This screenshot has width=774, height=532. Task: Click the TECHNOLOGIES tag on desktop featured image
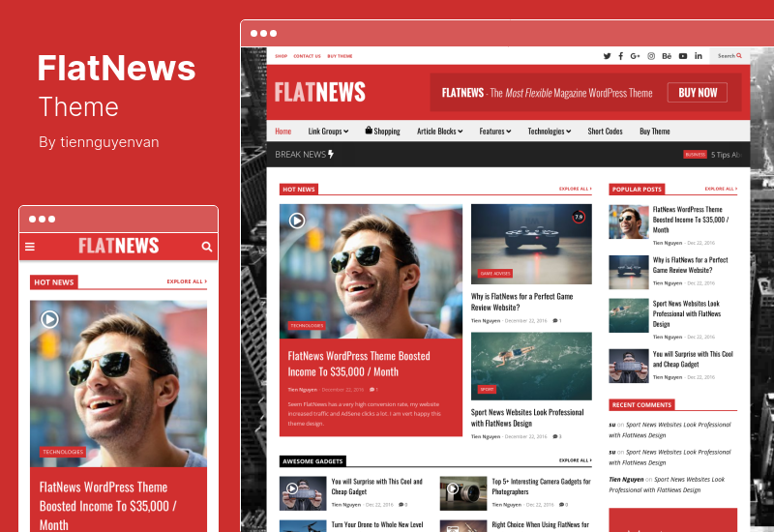coord(307,326)
